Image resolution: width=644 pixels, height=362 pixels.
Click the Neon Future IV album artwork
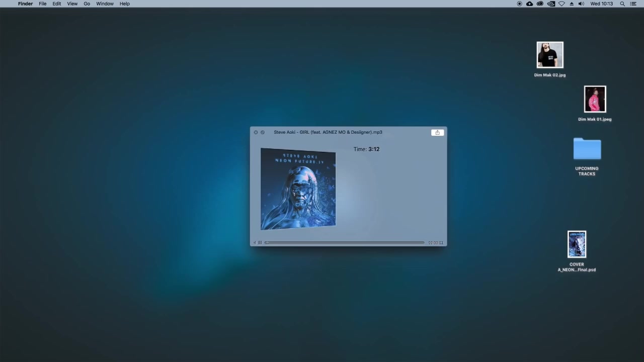tap(298, 189)
